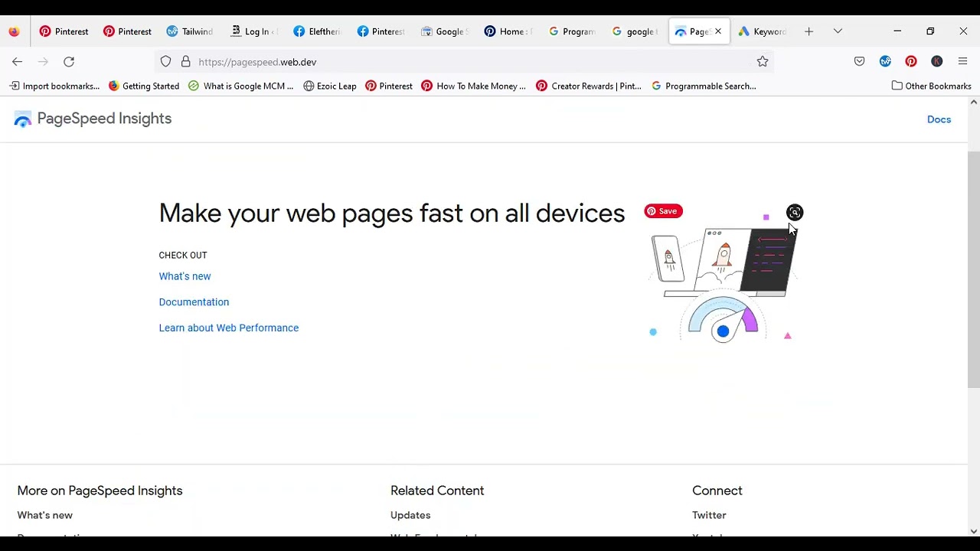Screen dimensions: 980x551
Task: Open Programmable Search bookmark
Action: click(x=704, y=86)
